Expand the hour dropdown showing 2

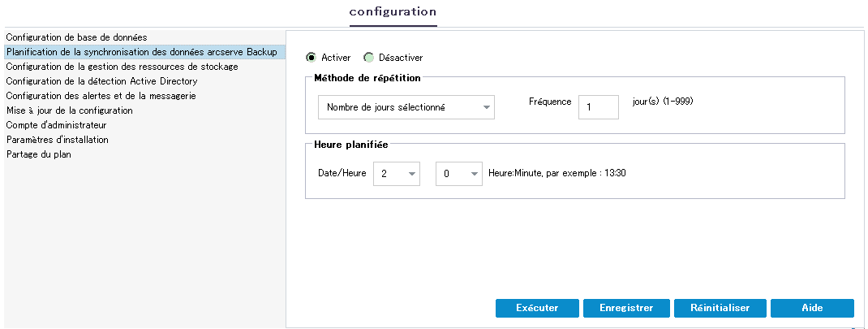397,173
